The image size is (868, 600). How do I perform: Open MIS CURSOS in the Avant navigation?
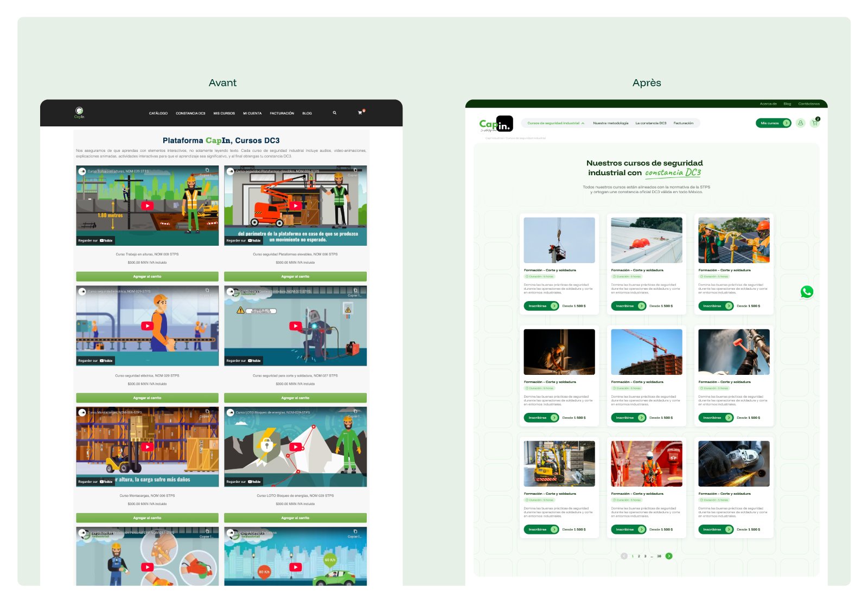tap(224, 113)
